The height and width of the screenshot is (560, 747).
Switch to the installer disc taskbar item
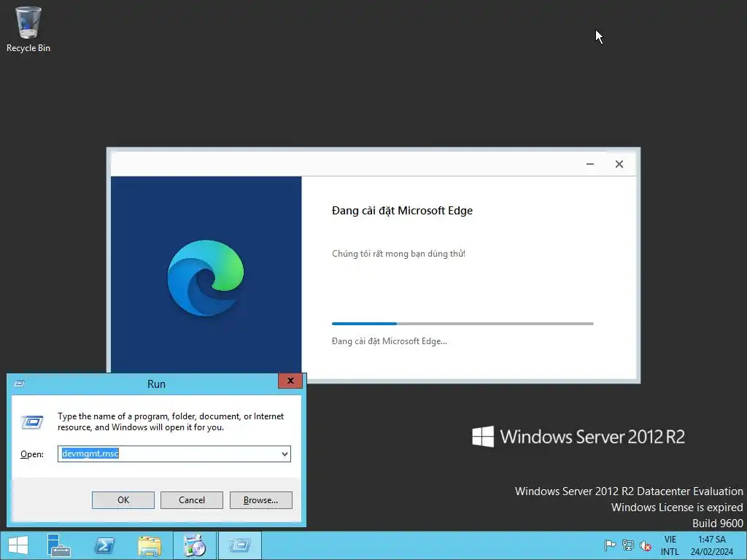(x=194, y=545)
